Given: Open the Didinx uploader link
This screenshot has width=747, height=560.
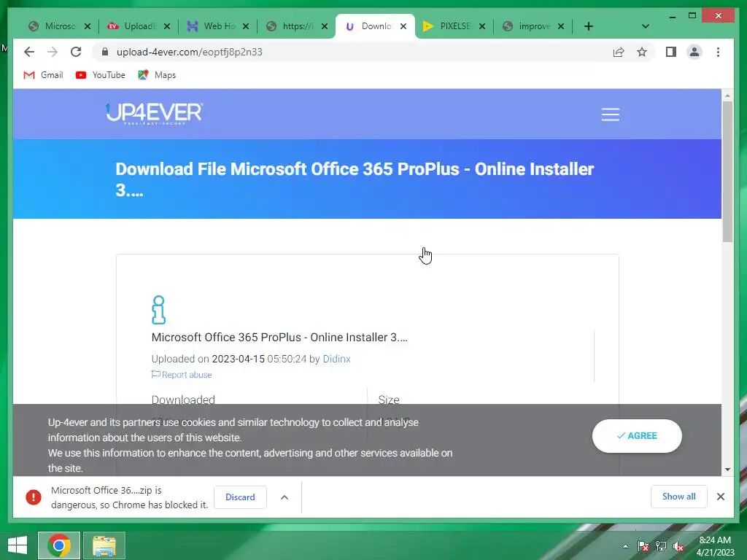Looking at the screenshot, I should click(x=336, y=359).
